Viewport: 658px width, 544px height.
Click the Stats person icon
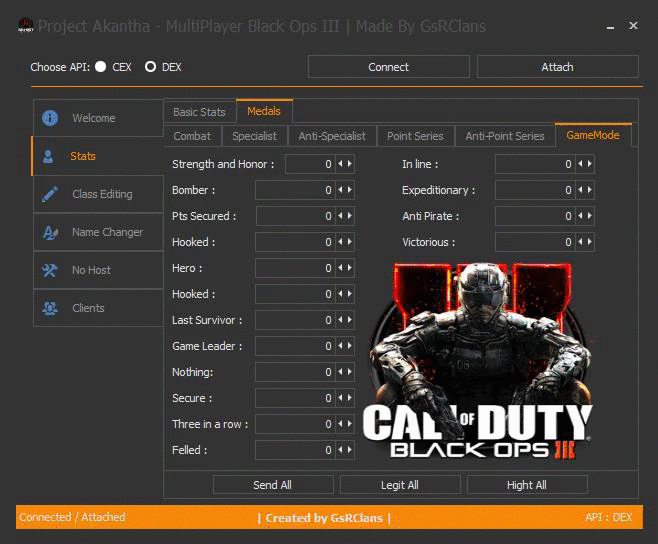48,157
